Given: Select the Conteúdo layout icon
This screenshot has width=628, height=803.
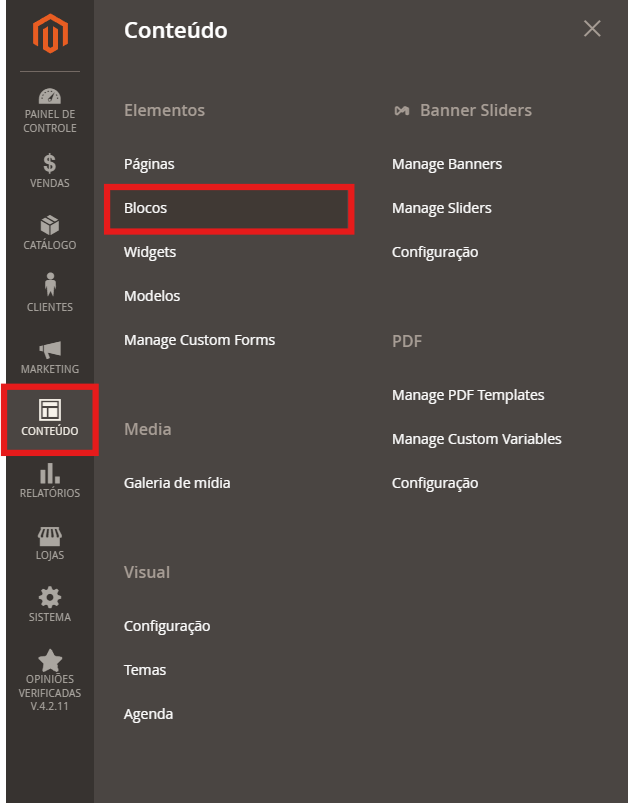Looking at the screenshot, I should (x=49, y=411).
